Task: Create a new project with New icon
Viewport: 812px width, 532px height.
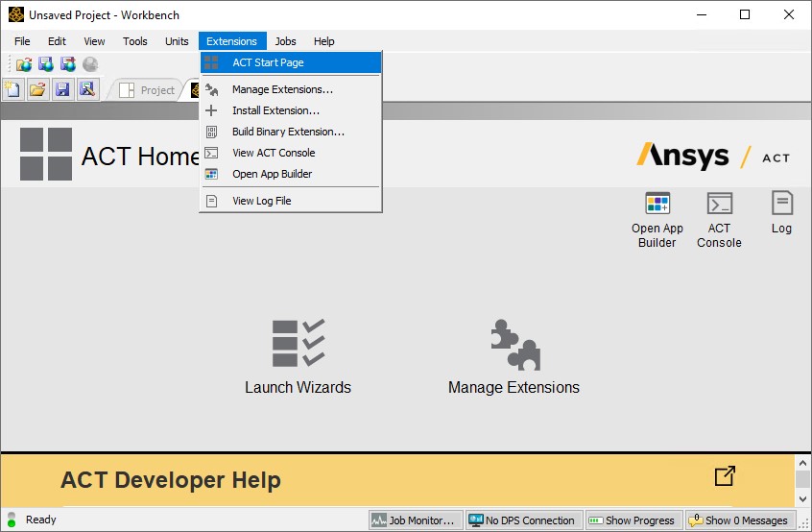Action: [x=12, y=89]
